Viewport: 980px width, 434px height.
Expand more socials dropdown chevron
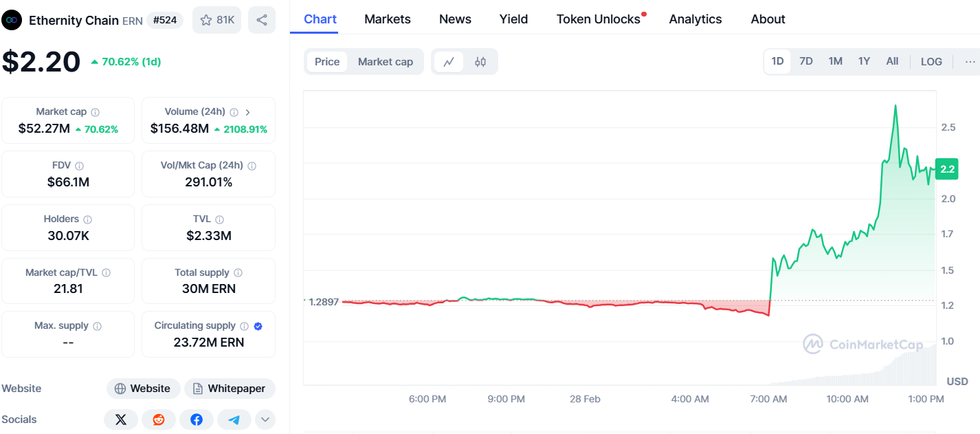265,420
